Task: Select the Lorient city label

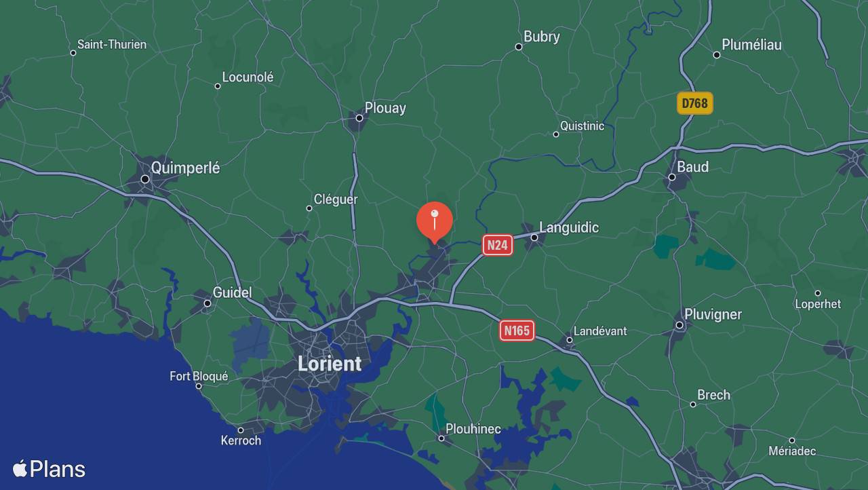Action: (x=330, y=364)
